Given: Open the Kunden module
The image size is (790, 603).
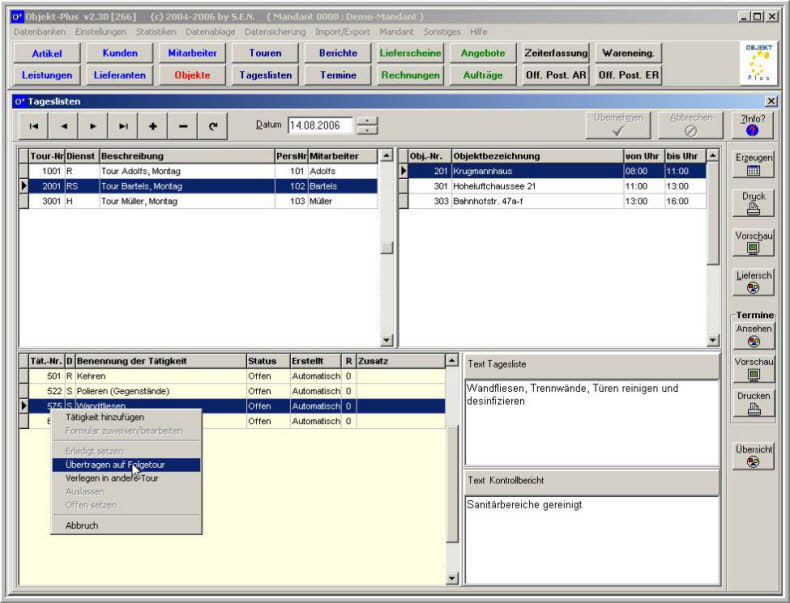Looking at the screenshot, I should coord(120,53).
